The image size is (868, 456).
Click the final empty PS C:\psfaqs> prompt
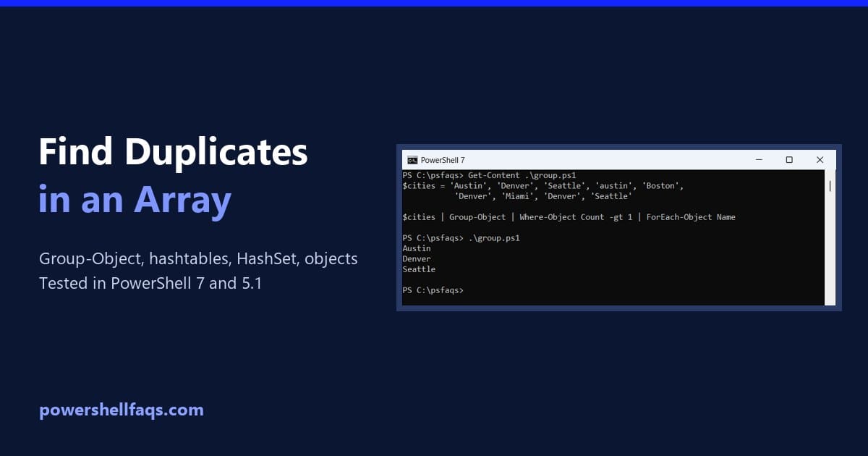pos(433,290)
